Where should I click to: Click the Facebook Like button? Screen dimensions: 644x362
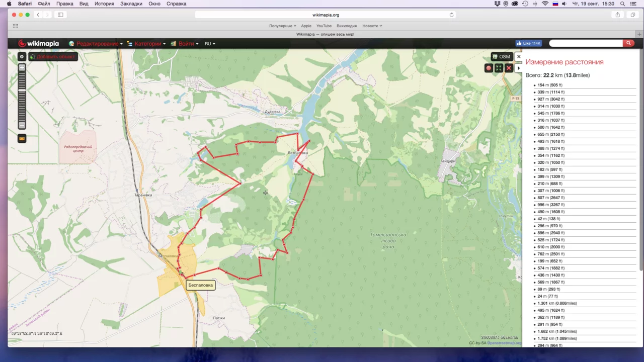528,44
